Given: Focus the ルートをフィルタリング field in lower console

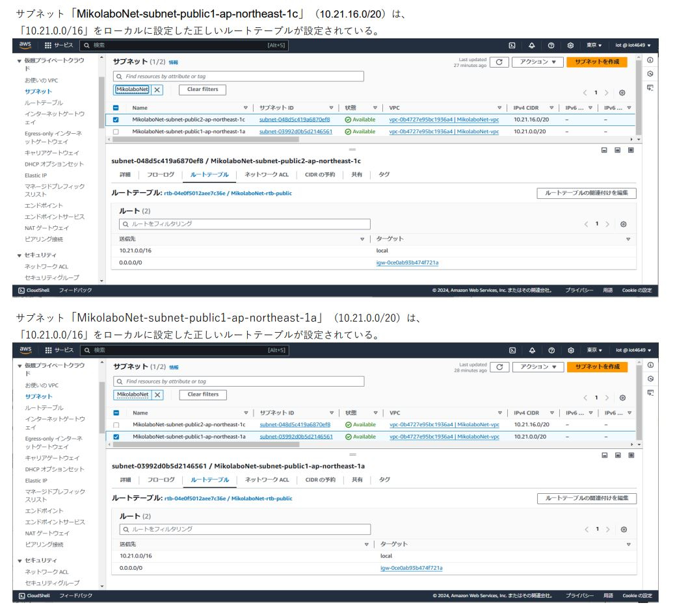Looking at the screenshot, I should click(245, 530).
